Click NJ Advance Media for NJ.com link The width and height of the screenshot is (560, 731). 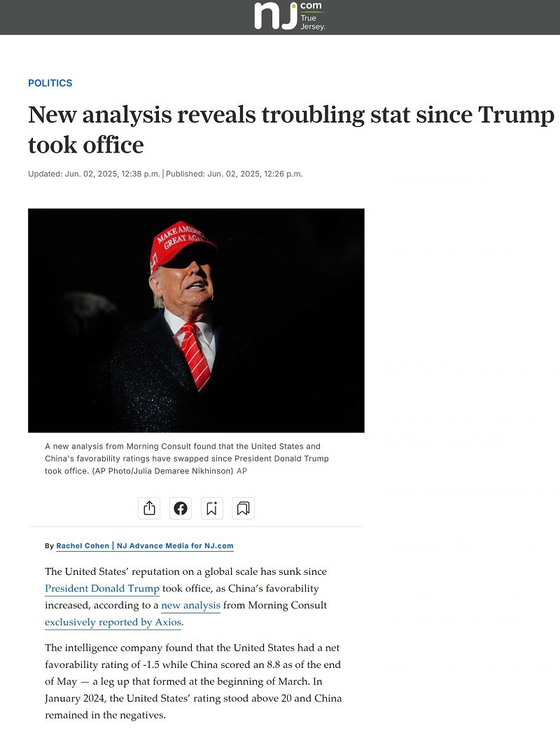pyautogui.click(x=175, y=545)
